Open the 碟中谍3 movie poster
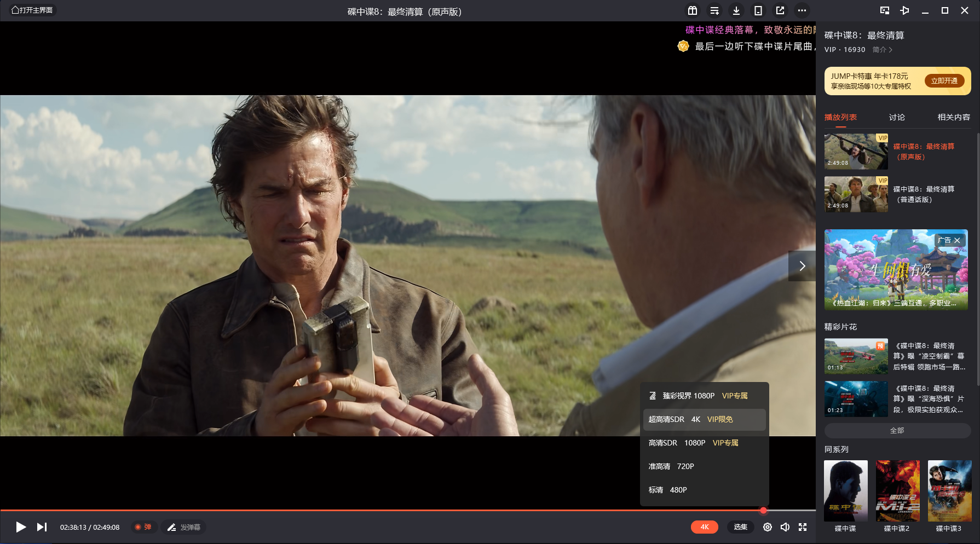 tap(950, 491)
